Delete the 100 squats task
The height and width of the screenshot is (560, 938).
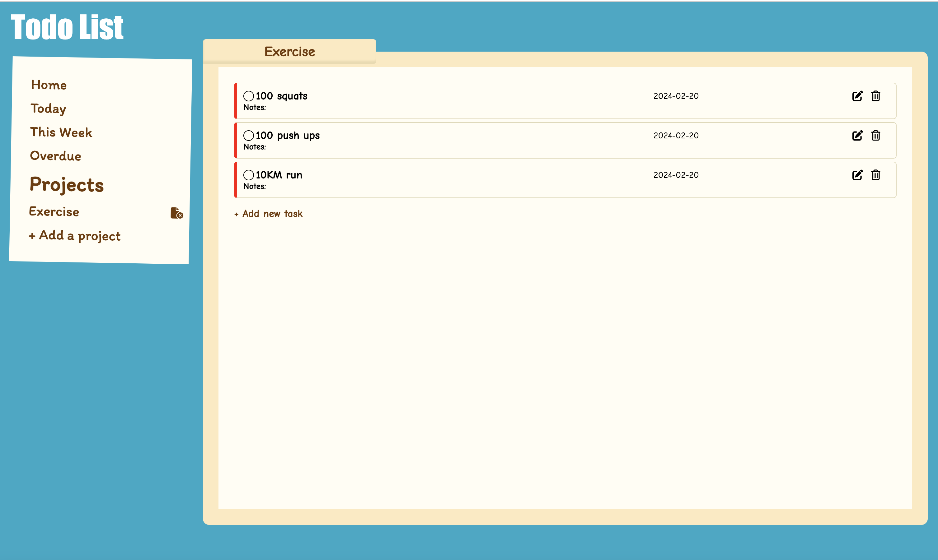pyautogui.click(x=875, y=96)
